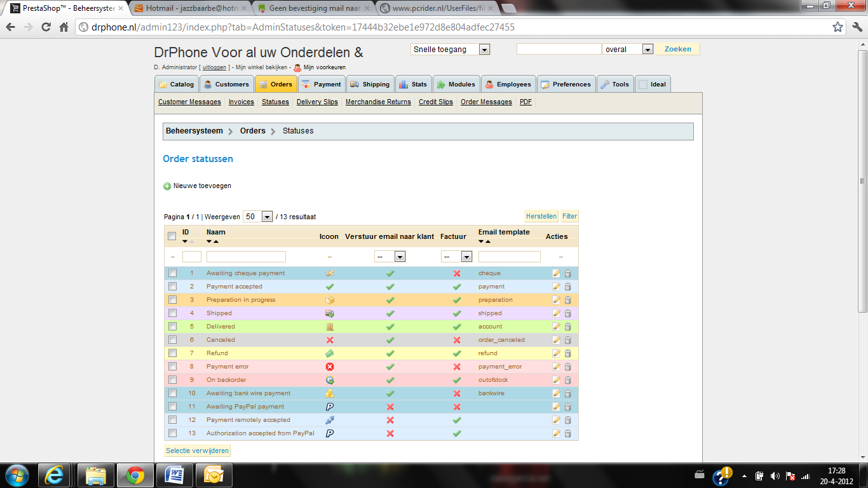Viewport: 868px width, 488px height.
Task: Sort Naam column ascending arrow
Action: tap(216, 241)
